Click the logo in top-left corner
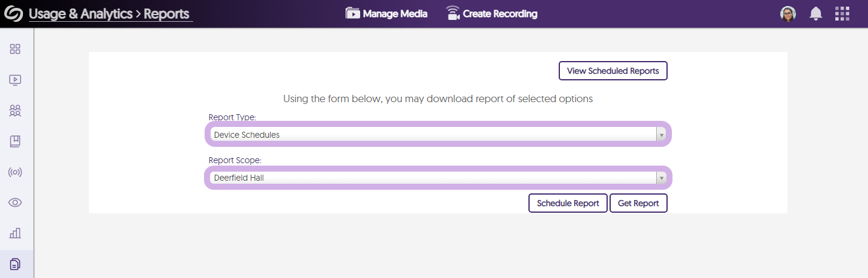Screen dimensions: 868x278 (x=14, y=13)
